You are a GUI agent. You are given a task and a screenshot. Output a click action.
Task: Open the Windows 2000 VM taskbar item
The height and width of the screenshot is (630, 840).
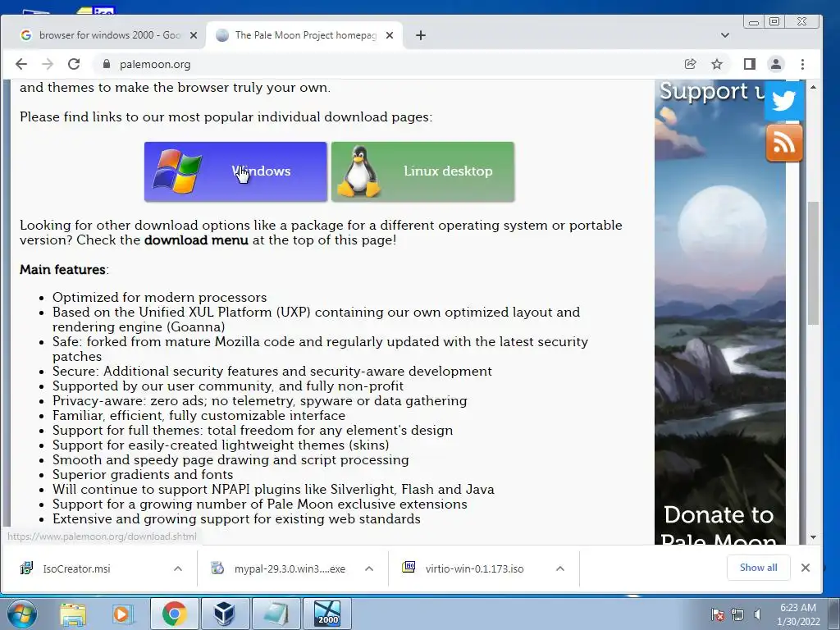327,614
